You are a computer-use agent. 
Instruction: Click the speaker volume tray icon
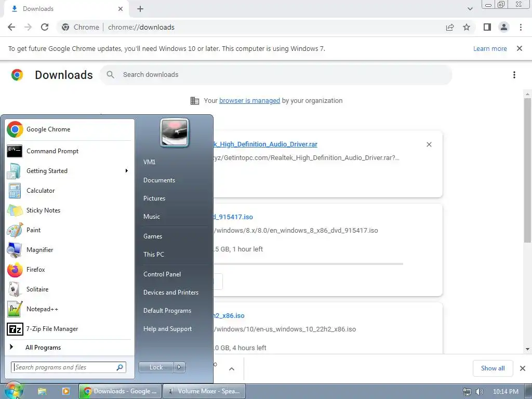click(x=480, y=392)
